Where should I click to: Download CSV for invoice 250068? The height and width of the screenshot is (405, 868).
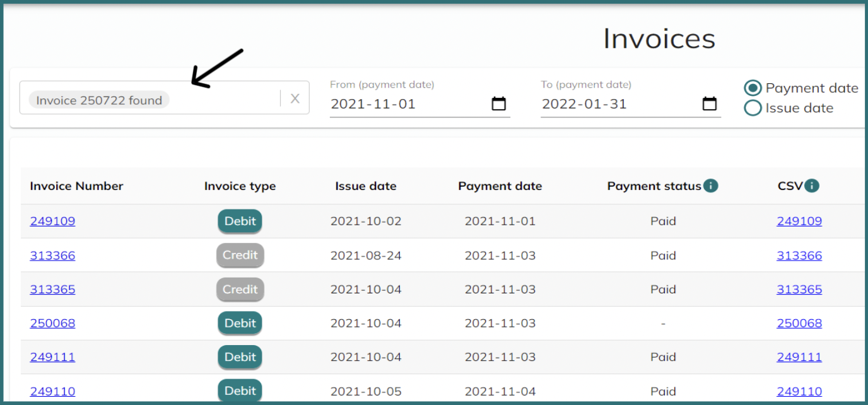tap(799, 324)
